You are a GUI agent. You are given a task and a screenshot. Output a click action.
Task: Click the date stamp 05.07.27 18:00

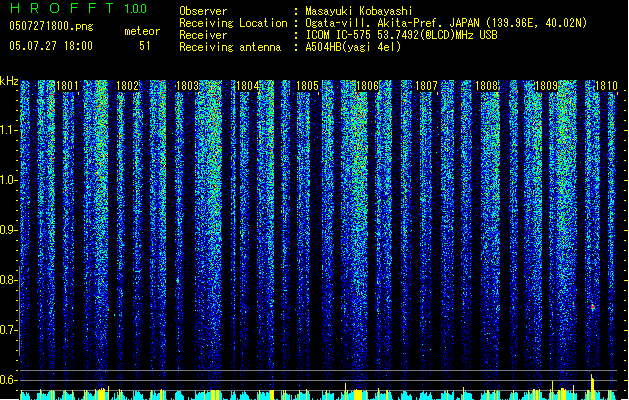tap(51, 46)
